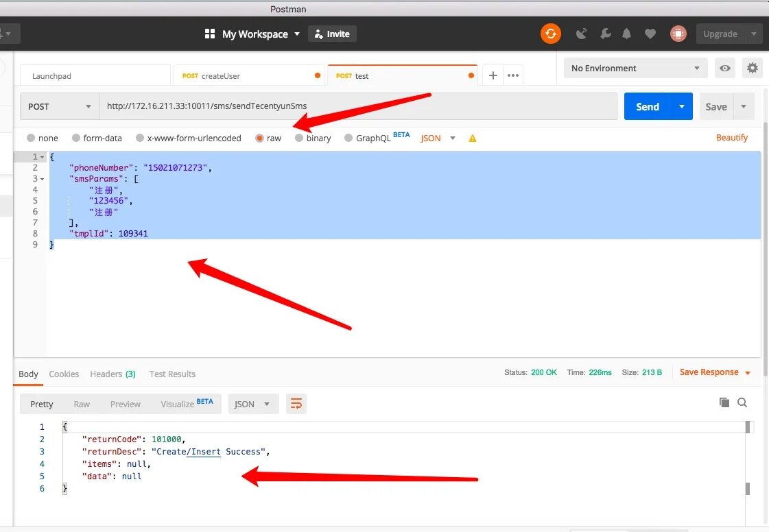Viewport: 769px width, 532px height.
Task: Expand the Save Response dropdown
Action: (748, 373)
